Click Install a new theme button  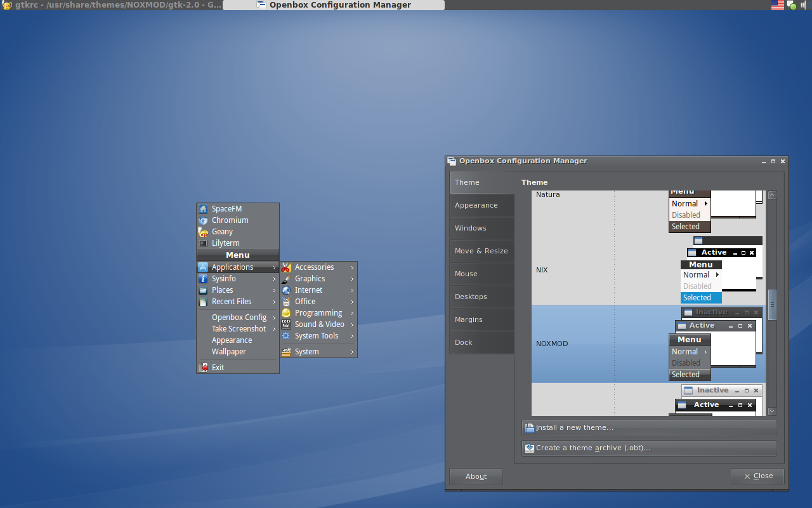[x=649, y=428]
